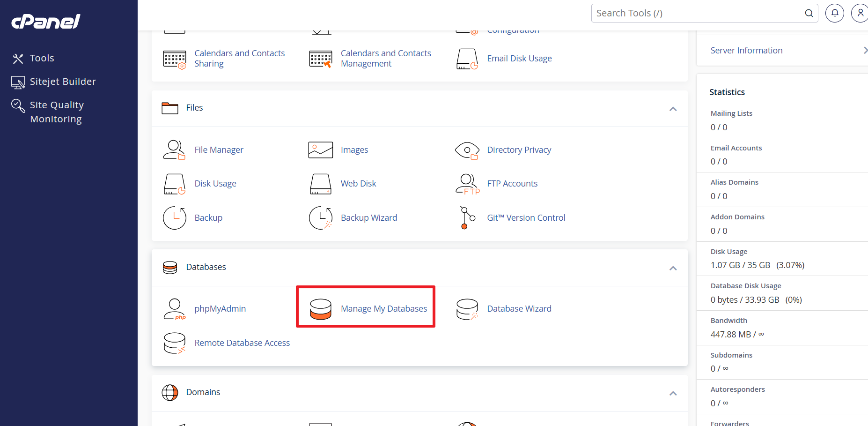Open Sitejet Builder in sidebar

(63, 82)
